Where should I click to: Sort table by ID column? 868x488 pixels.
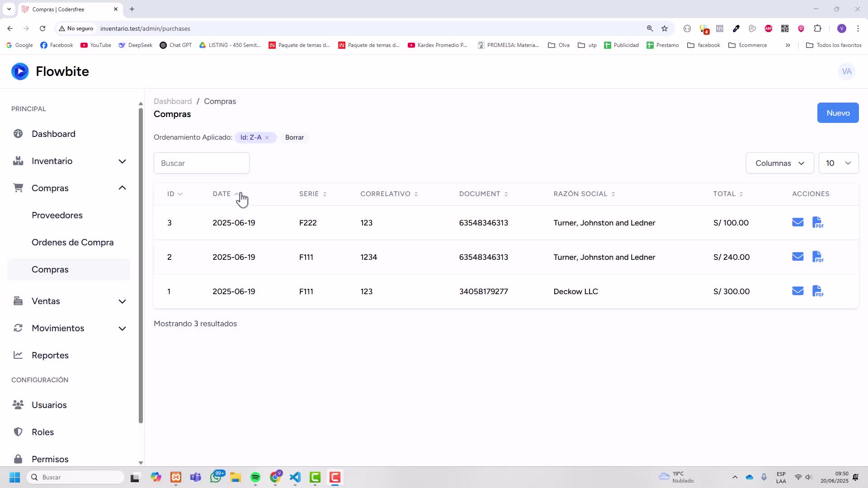click(175, 194)
